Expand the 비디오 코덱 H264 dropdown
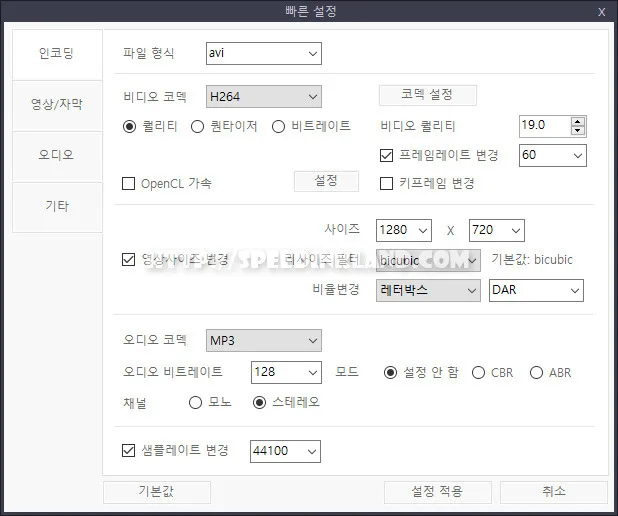The image size is (618, 516). click(264, 97)
